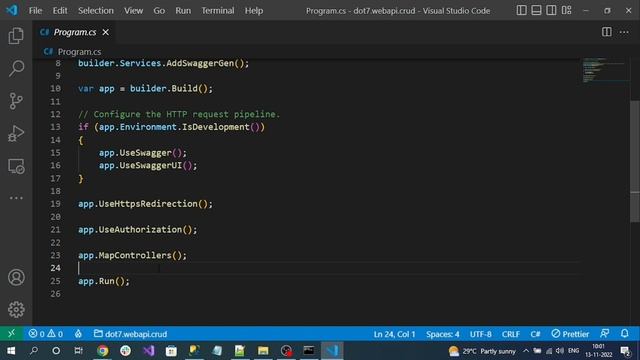Image resolution: width=640 pixels, height=360 pixels.
Task: Click the minimap code preview
Action: [604, 70]
